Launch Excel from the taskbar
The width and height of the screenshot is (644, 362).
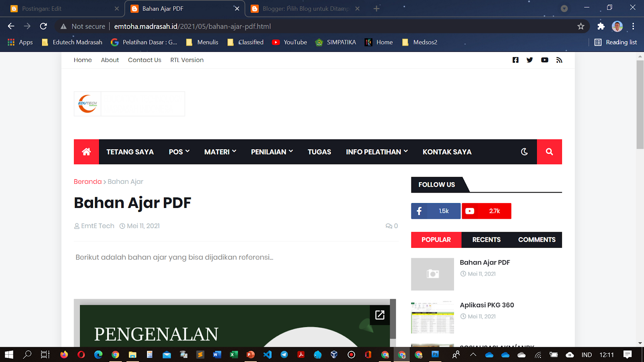[x=234, y=355]
